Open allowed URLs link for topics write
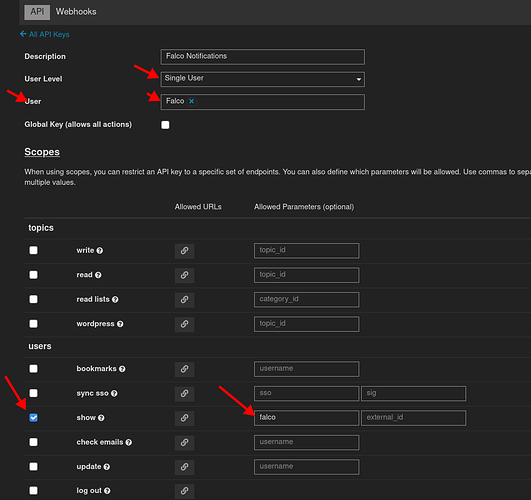Image resolution: width=531 pixels, height=500 pixels. tap(184, 251)
